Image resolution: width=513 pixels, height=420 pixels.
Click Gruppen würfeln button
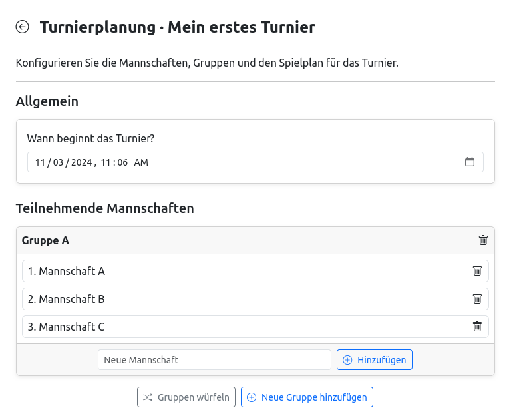pyautogui.click(x=186, y=397)
